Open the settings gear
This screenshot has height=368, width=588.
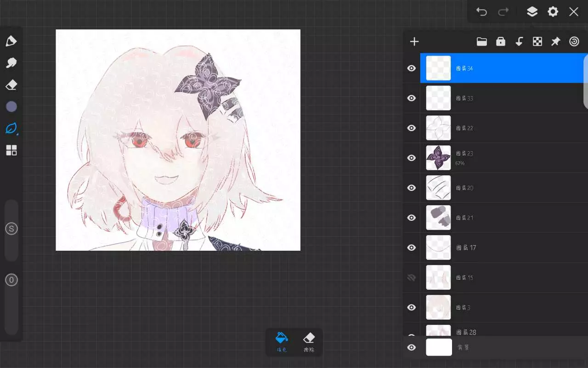point(553,12)
